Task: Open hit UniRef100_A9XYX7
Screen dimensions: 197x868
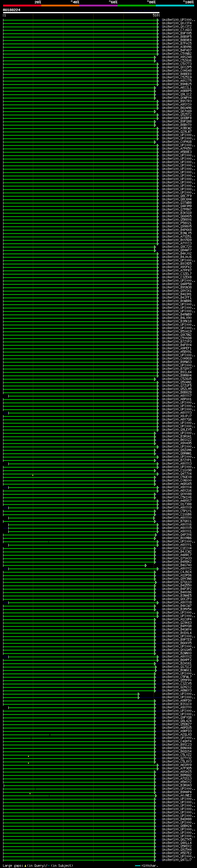Action: tap(177, 396)
